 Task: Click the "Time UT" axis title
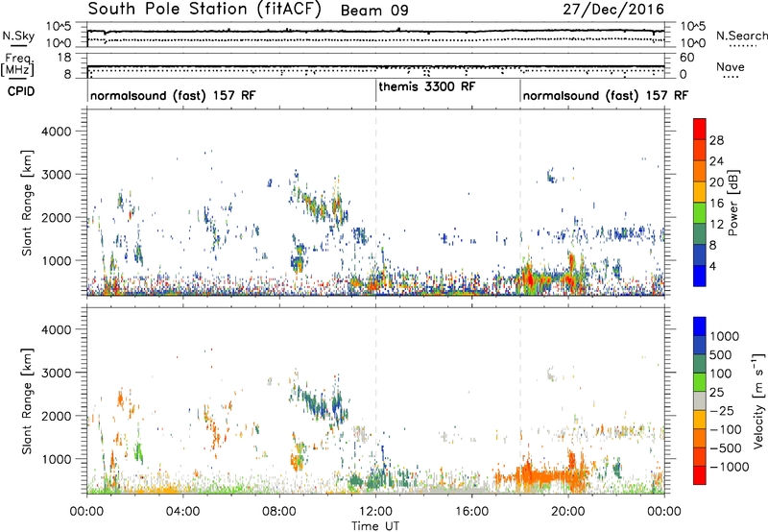(x=375, y=526)
